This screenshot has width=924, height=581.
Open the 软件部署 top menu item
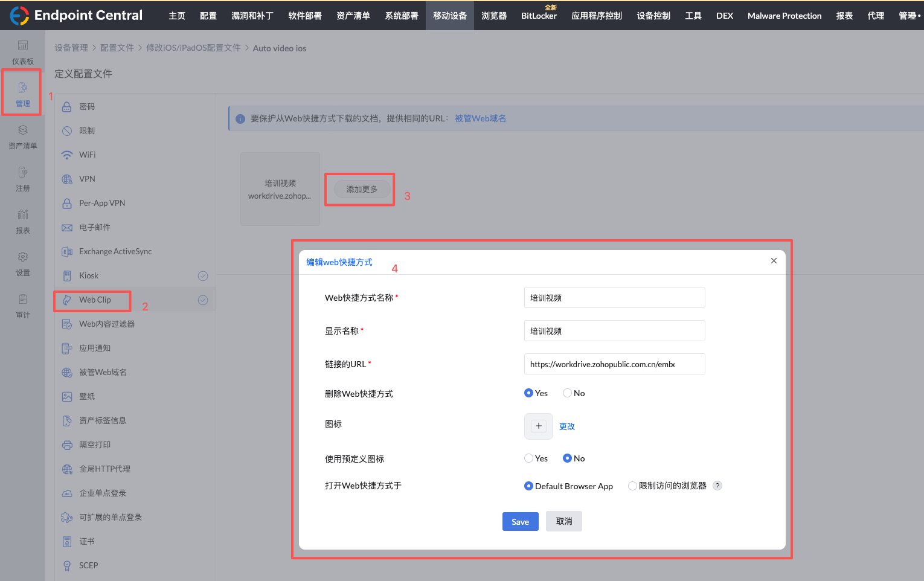304,16
